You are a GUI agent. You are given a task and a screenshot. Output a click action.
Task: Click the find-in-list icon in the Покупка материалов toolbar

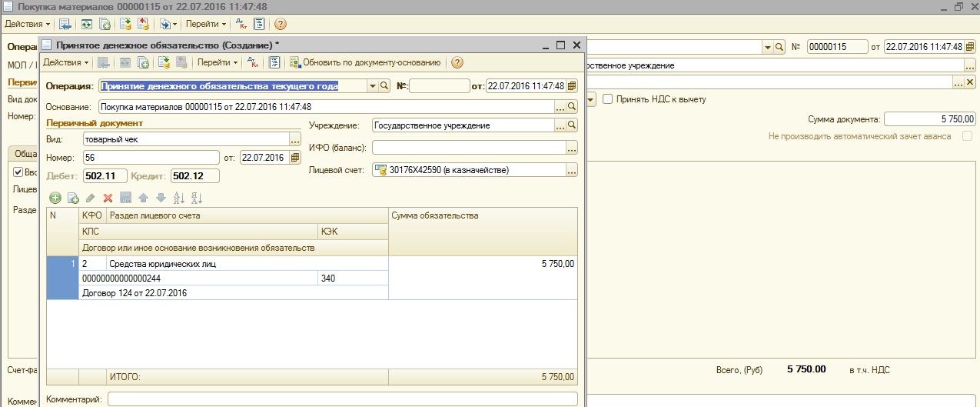[x=65, y=25]
